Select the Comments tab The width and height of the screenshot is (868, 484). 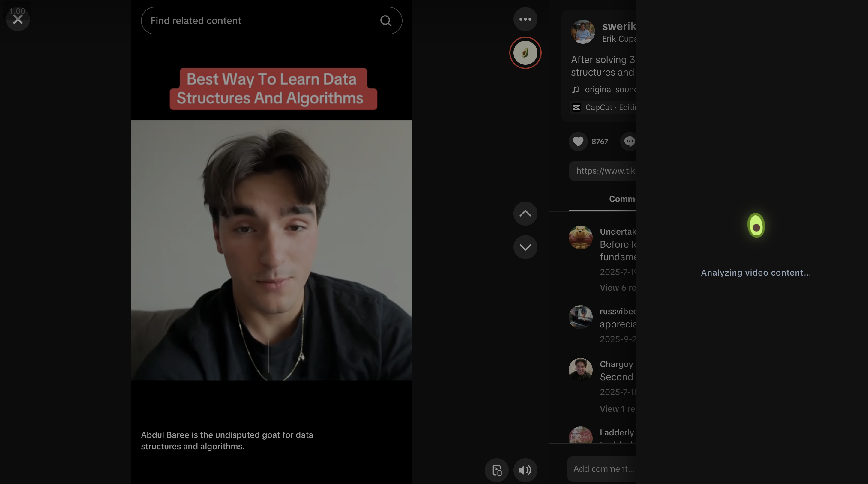pos(622,199)
